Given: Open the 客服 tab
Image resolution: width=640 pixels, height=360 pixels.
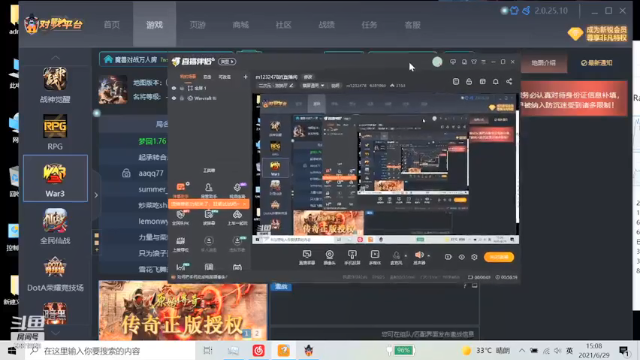Looking at the screenshot, I should [x=412, y=24].
